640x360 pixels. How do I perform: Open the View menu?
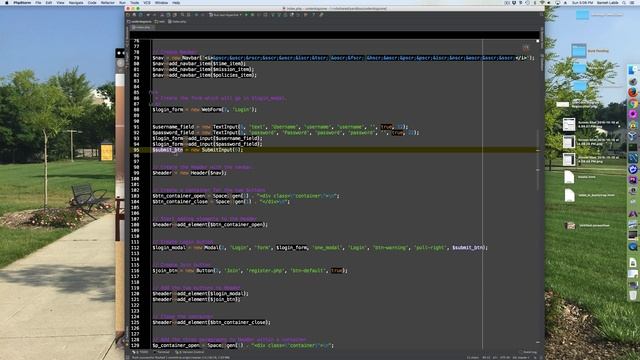(60, 2)
